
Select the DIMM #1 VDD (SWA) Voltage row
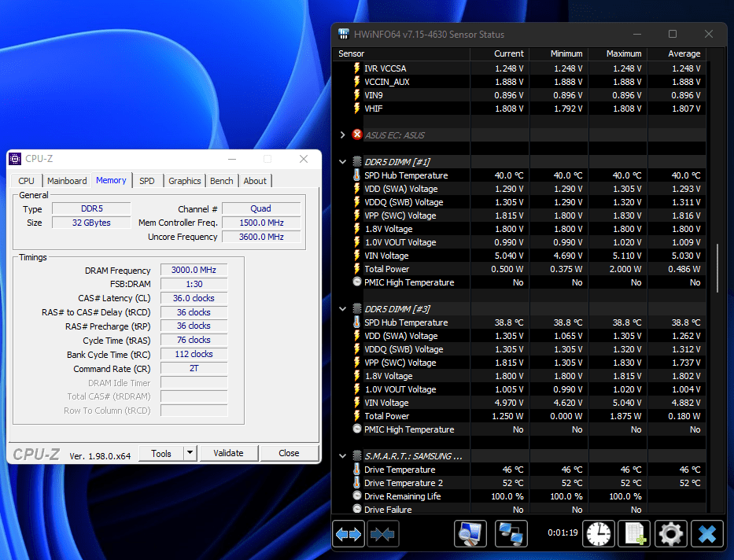pos(519,189)
